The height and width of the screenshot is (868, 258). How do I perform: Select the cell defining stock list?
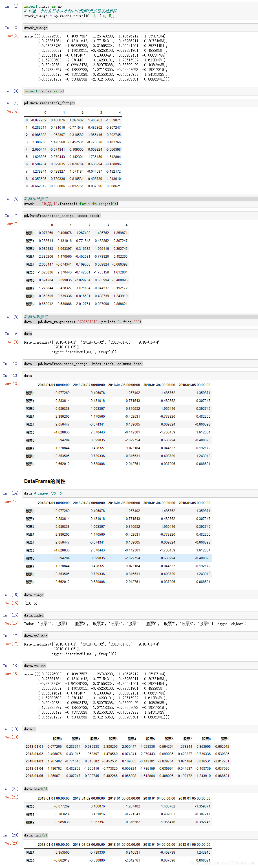point(140,201)
